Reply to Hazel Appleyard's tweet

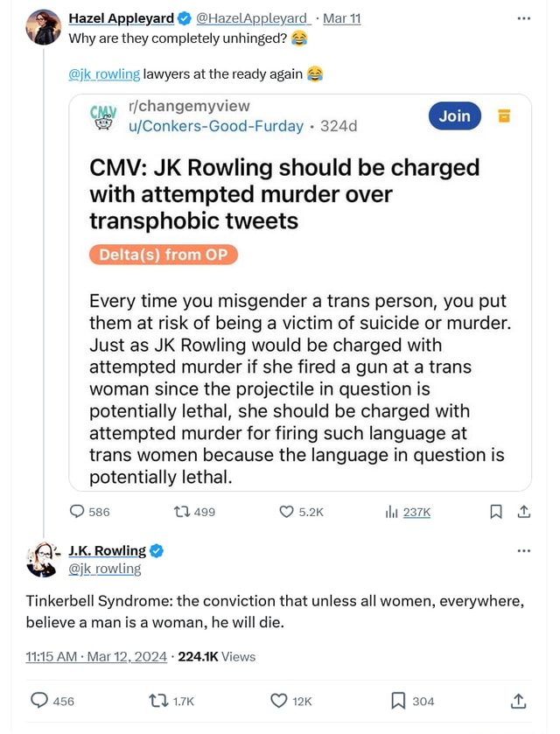tap(78, 512)
